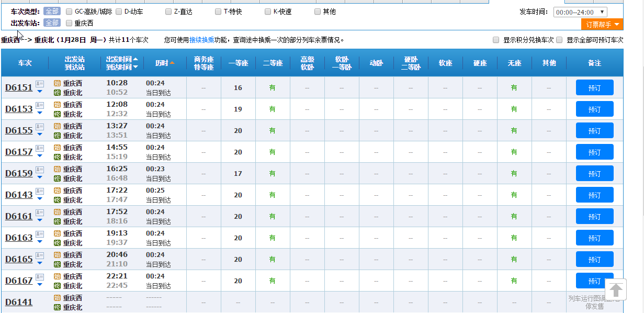Check the GC-高铁/城际 train type filter
Screen dimensions: 644x313
pos(69,12)
